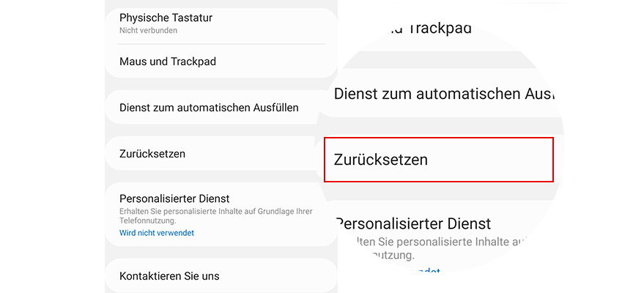
Task: Open the Personalisierter Dienst heading in the left list
Action: (x=174, y=198)
